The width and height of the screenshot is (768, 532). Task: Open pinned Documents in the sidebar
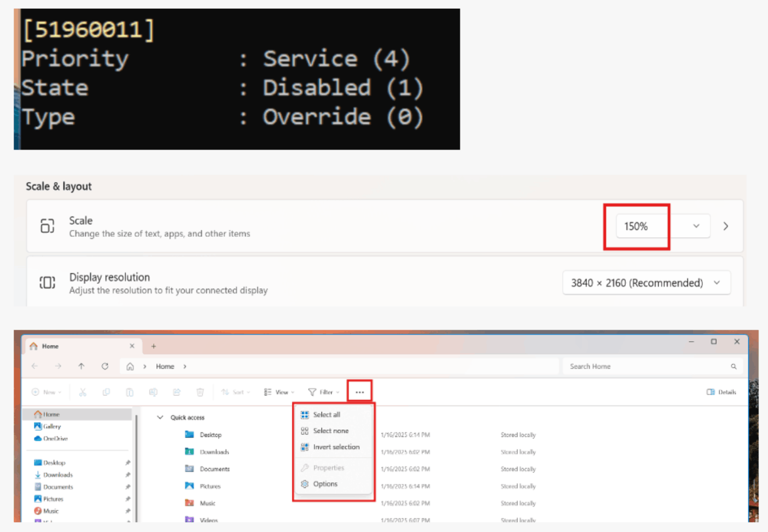(x=54, y=487)
